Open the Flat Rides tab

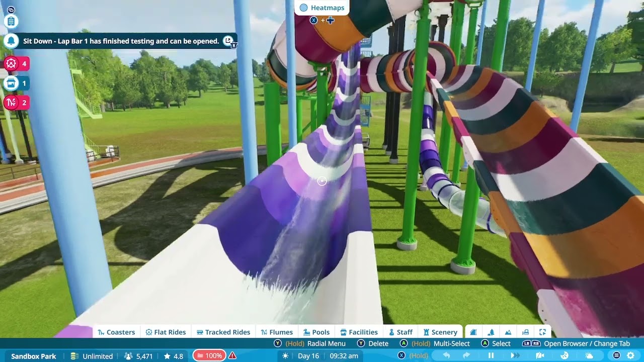click(166, 332)
